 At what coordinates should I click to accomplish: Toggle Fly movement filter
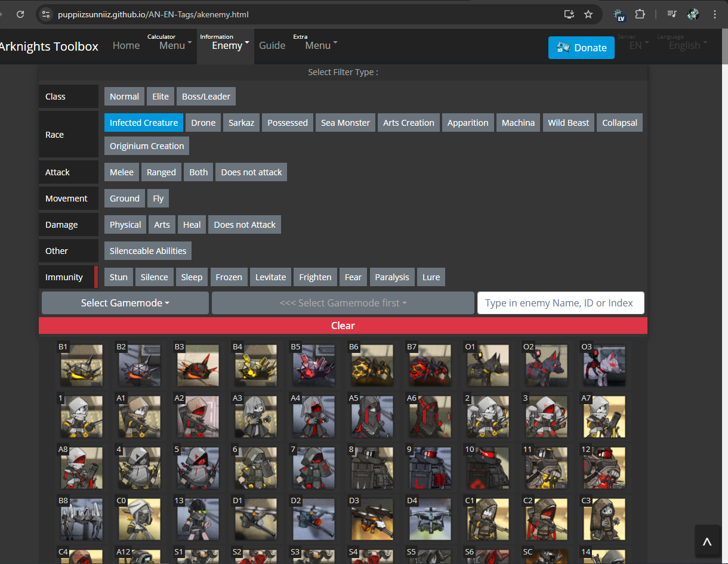[x=158, y=199]
